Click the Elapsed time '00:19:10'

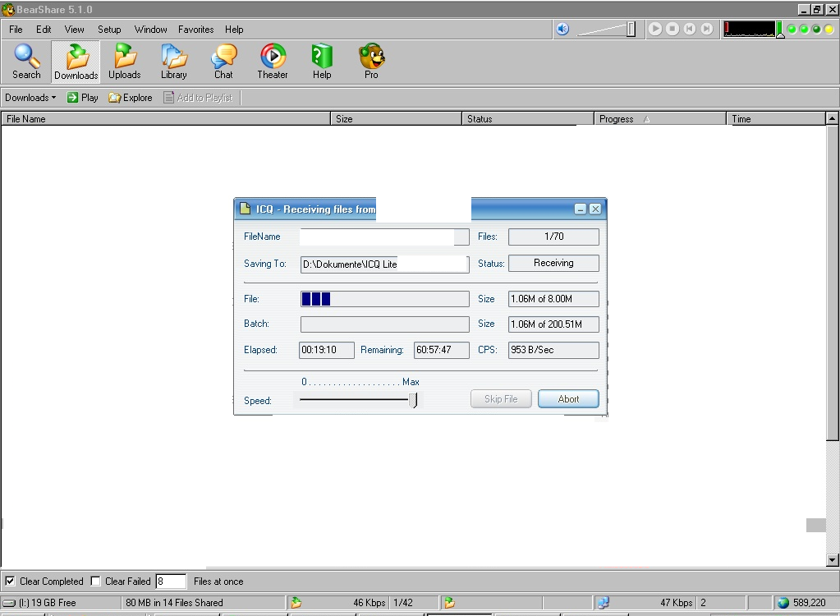point(319,350)
